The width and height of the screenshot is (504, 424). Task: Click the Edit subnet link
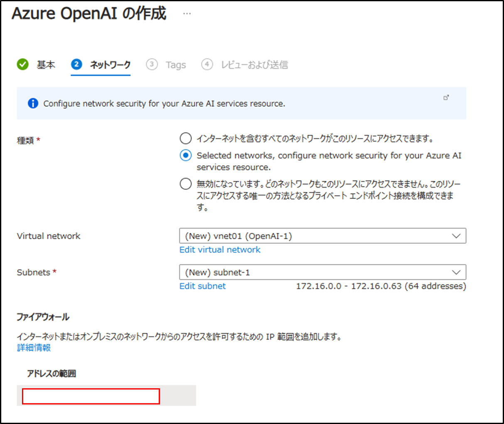point(202,286)
